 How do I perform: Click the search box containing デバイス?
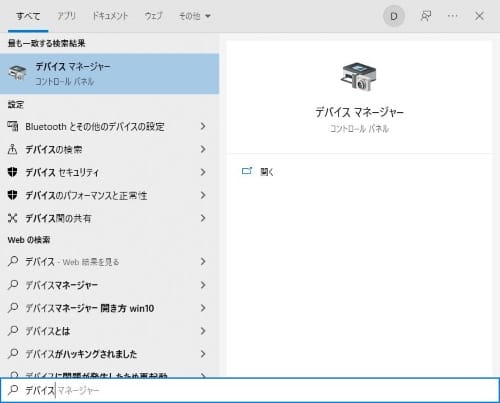[250, 390]
